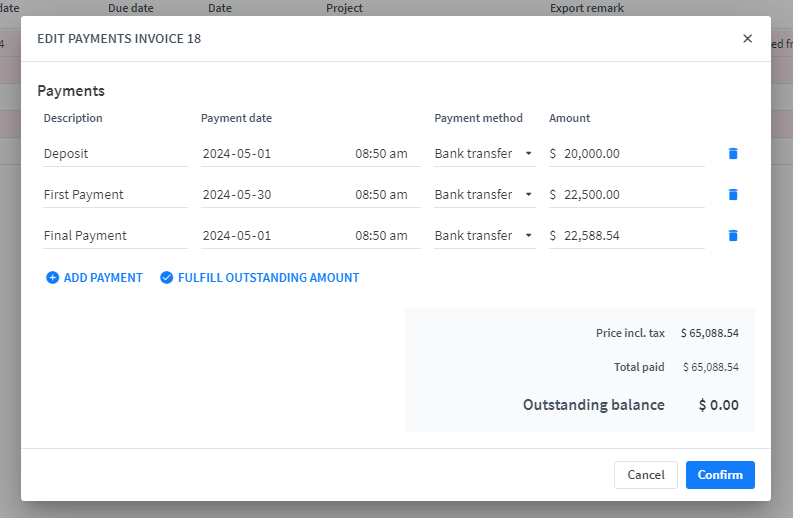The height and width of the screenshot is (518, 793).
Task: Edit the Final Payment date field
Action: (x=237, y=235)
